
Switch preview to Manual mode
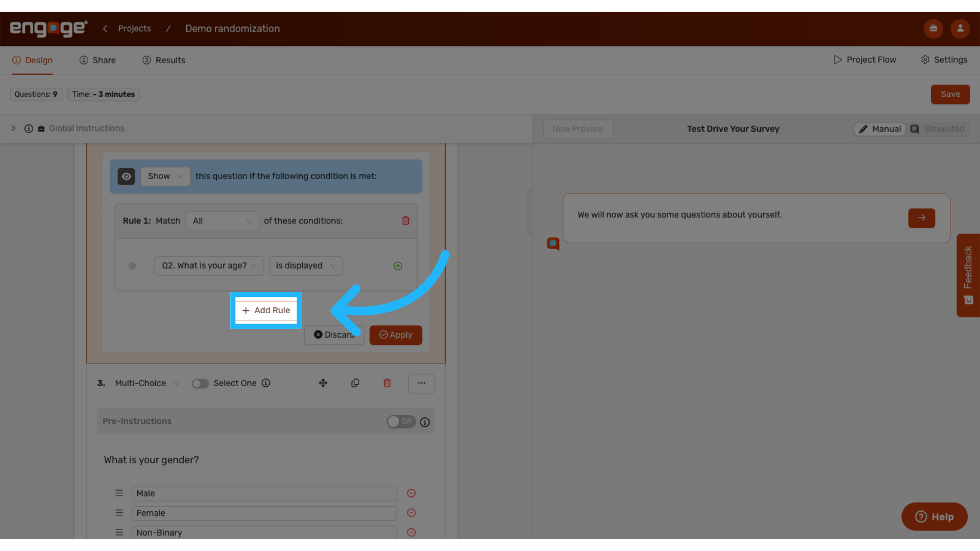coord(880,129)
